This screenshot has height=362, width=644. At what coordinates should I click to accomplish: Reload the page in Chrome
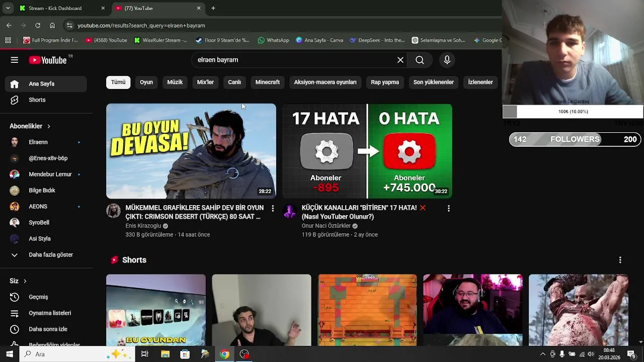38,25
